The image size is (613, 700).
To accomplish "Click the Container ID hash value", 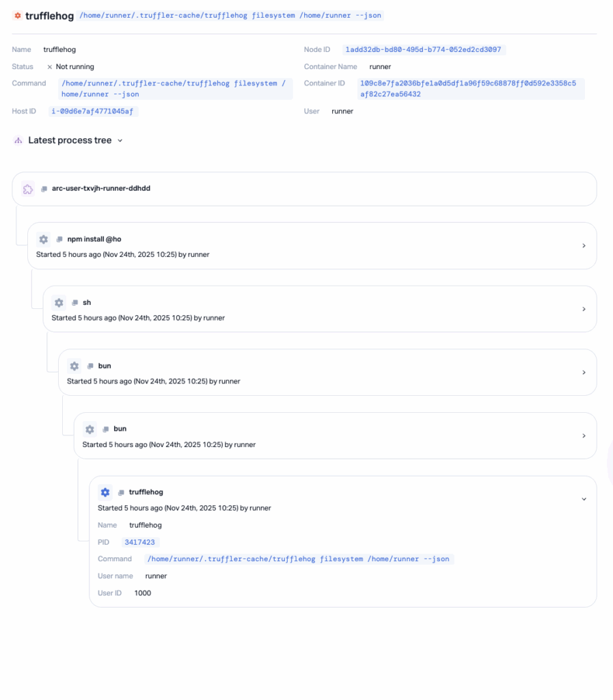I will [x=467, y=89].
